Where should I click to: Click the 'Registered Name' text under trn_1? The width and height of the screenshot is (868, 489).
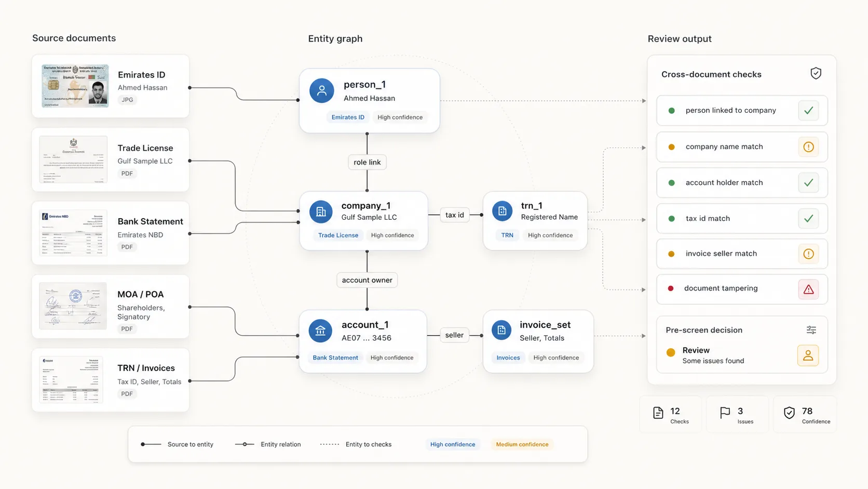(x=549, y=217)
